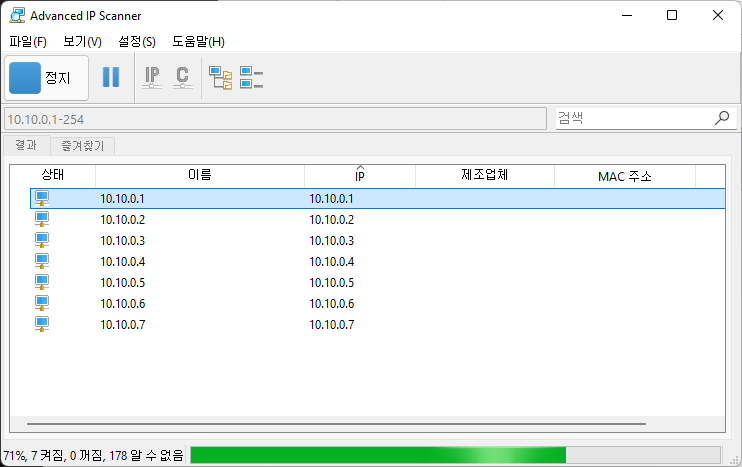The image size is (742, 467).
Task: Click IP column value 10.10.0.5
Action: [x=331, y=282]
